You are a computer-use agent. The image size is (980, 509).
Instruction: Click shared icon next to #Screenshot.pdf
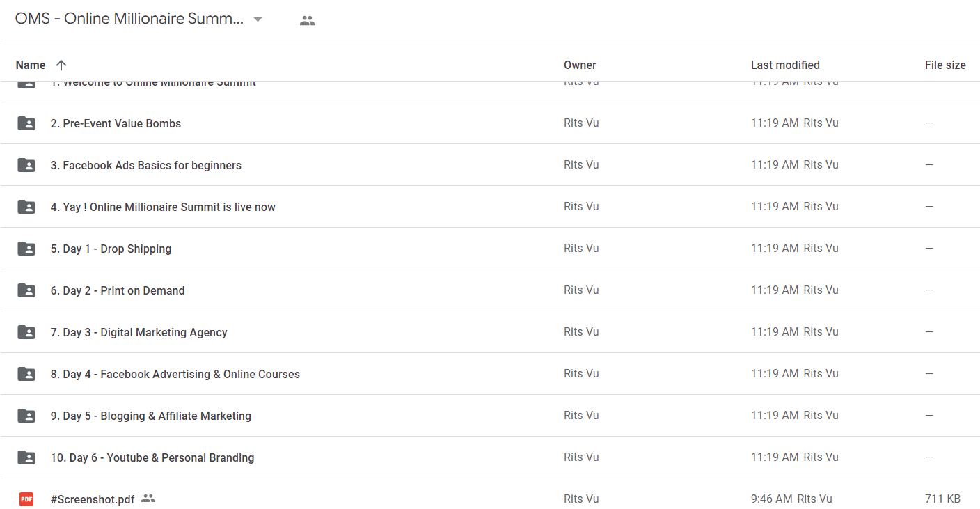tap(148, 499)
